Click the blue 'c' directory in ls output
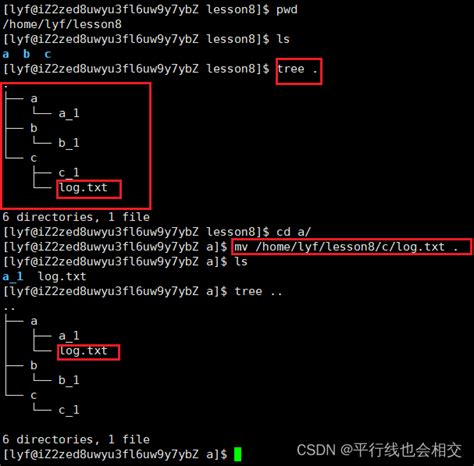Viewport: 474px width, 466px height. tap(48, 54)
